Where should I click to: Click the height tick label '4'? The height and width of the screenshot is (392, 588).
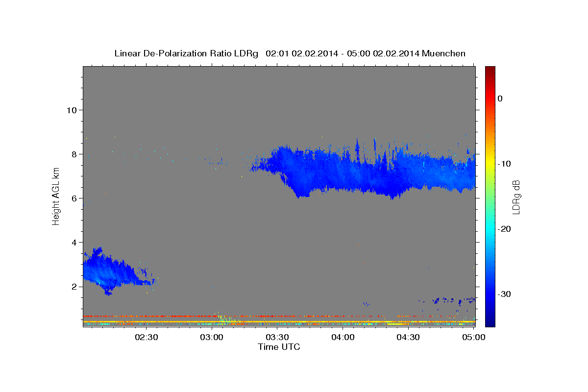74,243
